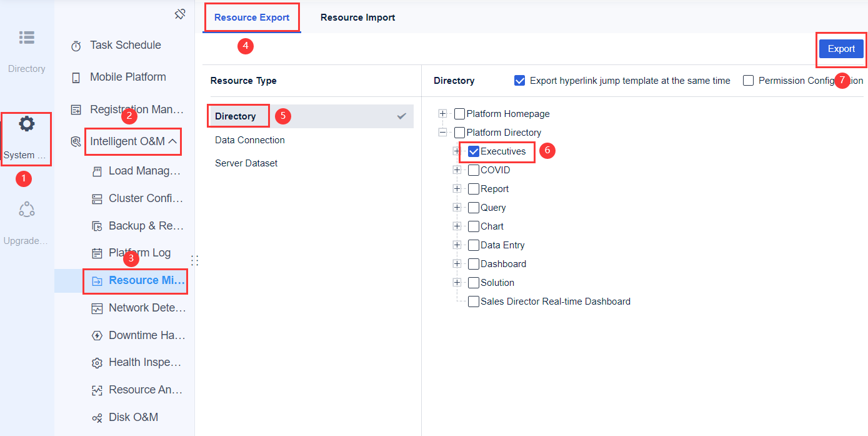Image resolution: width=868 pixels, height=436 pixels.
Task: Click the Backup & Restore icon
Action: [x=97, y=226]
